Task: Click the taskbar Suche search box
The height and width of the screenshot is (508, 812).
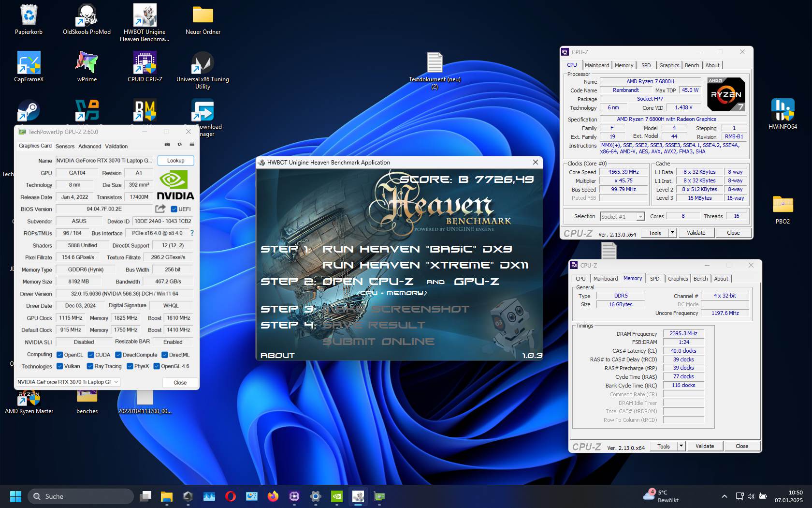Action: click(x=80, y=496)
